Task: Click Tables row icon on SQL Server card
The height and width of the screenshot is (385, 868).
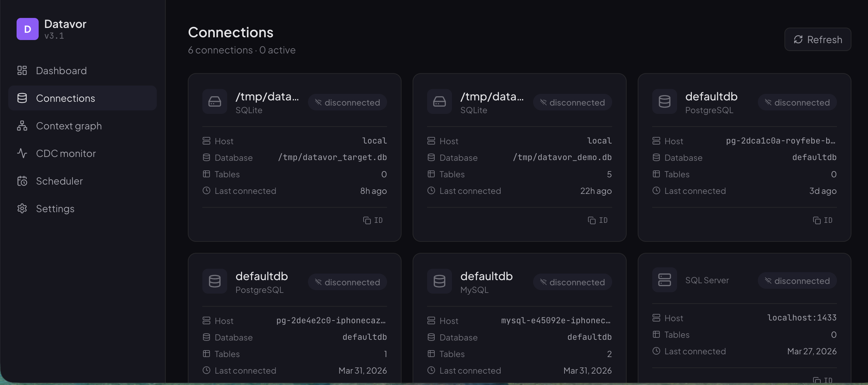Action: tap(656, 334)
